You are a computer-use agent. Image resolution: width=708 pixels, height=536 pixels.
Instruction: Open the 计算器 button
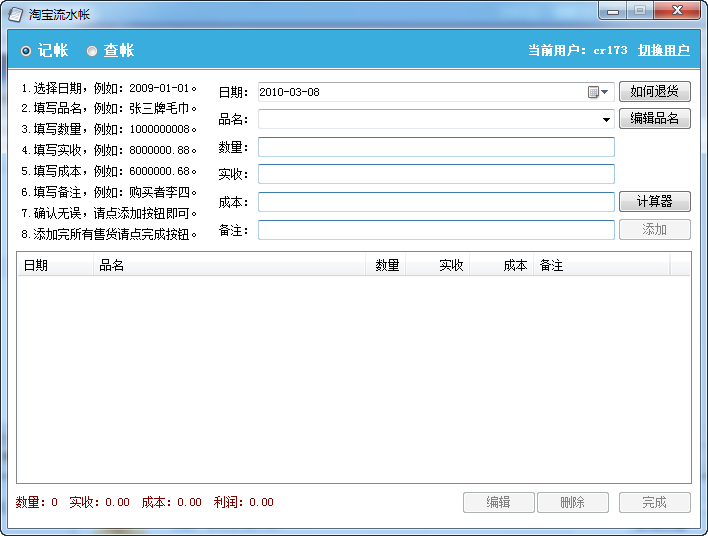pos(654,201)
